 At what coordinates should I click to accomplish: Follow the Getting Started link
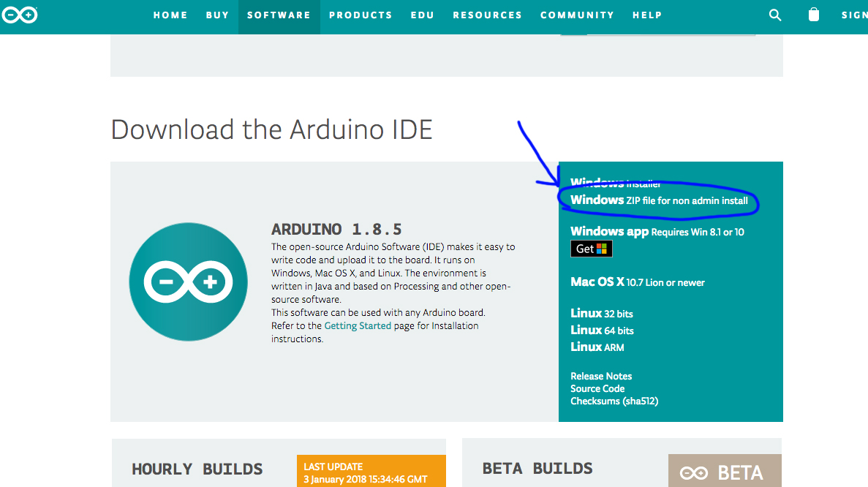pyautogui.click(x=358, y=325)
